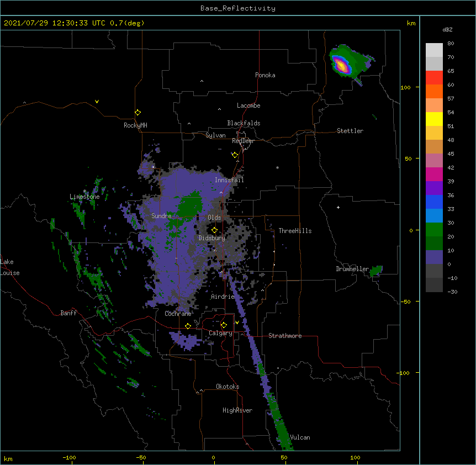Click the intense storm cell core northeast of Stettler
Viewport: 476px width, 465px height.
pyautogui.click(x=341, y=65)
